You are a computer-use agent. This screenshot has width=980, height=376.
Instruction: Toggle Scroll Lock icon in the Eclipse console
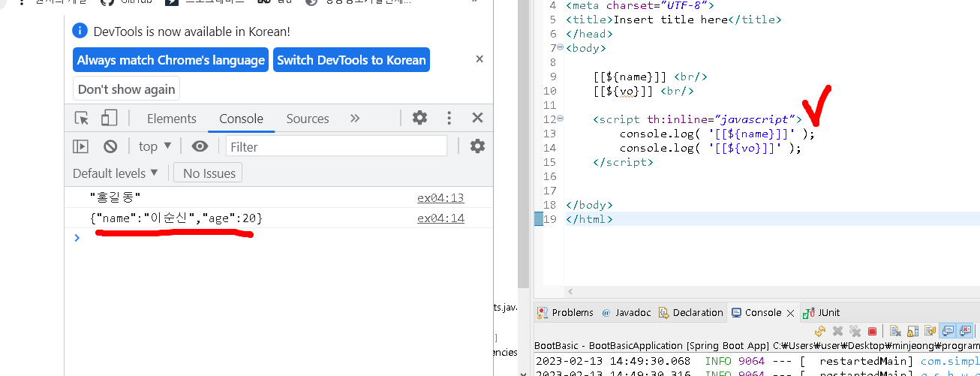(x=912, y=331)
